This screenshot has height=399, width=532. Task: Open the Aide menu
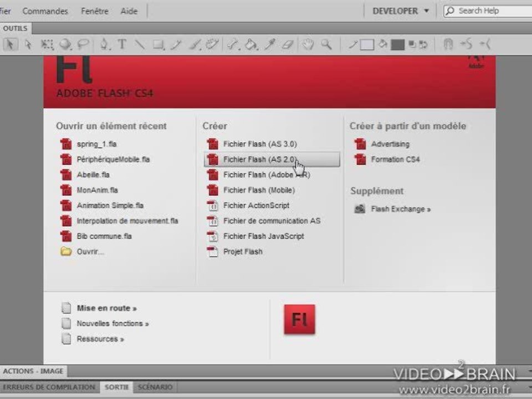[x=129, y=11]
